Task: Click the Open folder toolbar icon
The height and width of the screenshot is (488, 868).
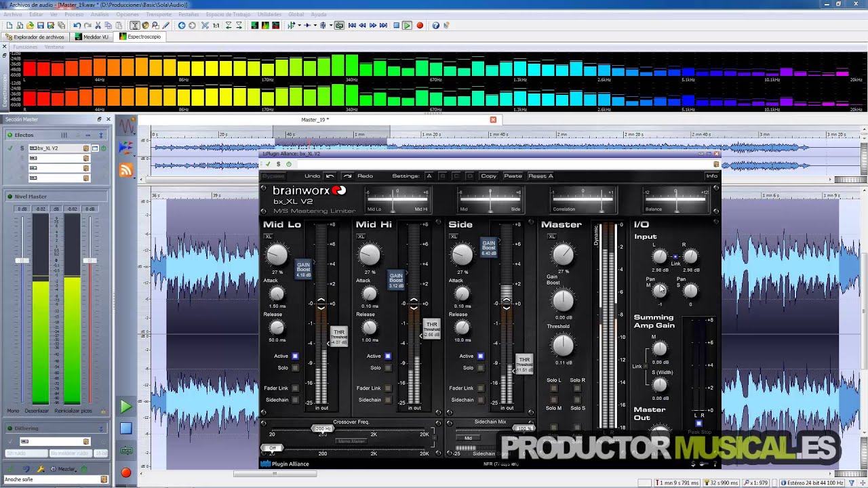Action: click(x=30, y=25)
